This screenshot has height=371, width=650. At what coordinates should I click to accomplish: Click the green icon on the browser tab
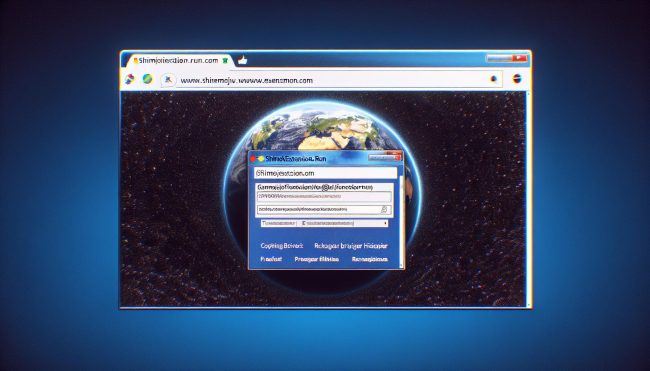[x=225, y=61]
